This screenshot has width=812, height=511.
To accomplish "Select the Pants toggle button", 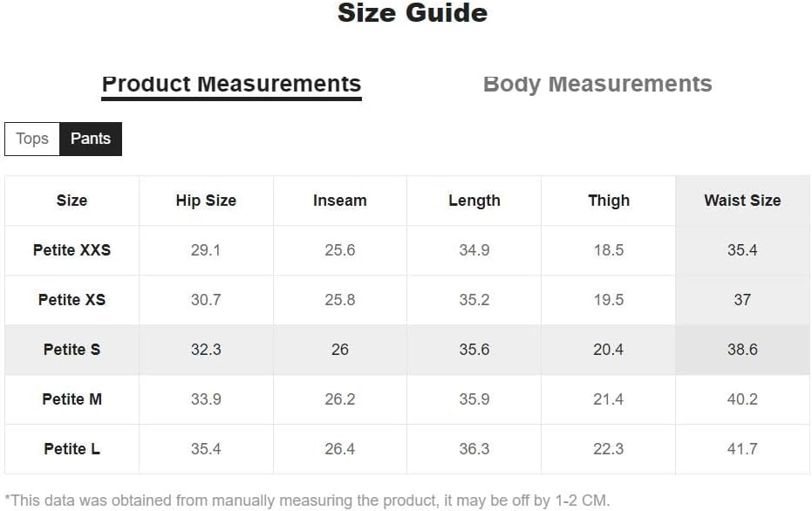I will (x=91, y=139).
